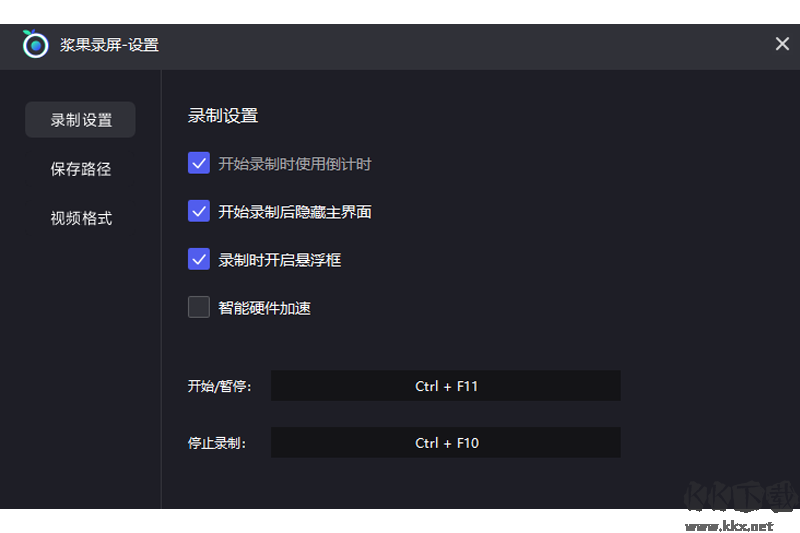Click the 智能硬件加速 label text
The width and height of the screenshot is (800, 533).
click(x=265, y=308)
